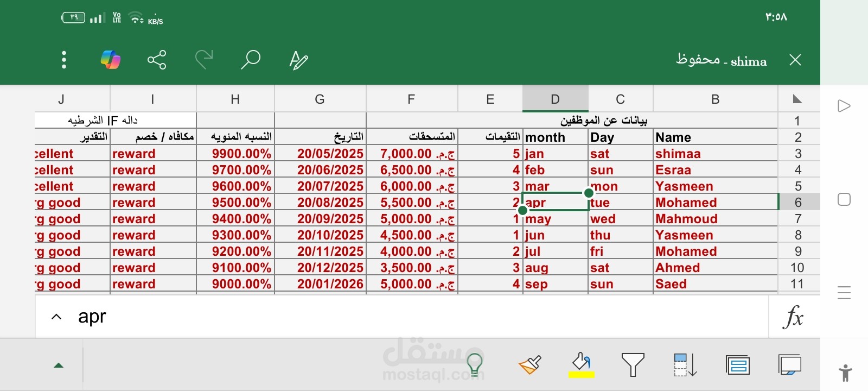Click the format painter brush icon
Viewport: 868px width, 391px height.
(529, 364)
